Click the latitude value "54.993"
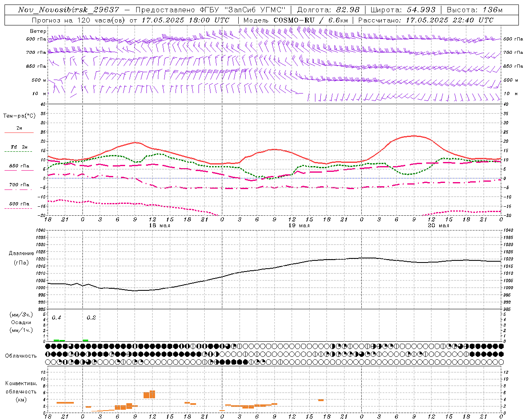This screenshot has width=525, height=420. 421,10
